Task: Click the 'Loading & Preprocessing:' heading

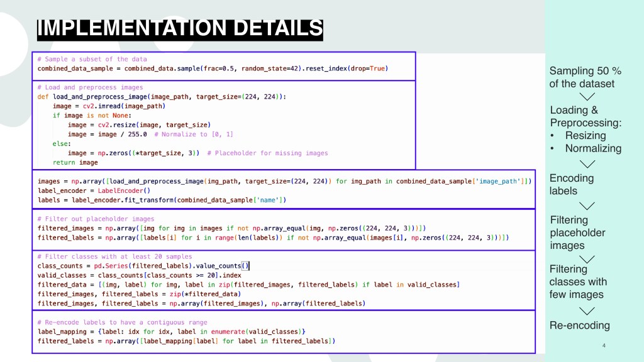Action: (585, 117)
